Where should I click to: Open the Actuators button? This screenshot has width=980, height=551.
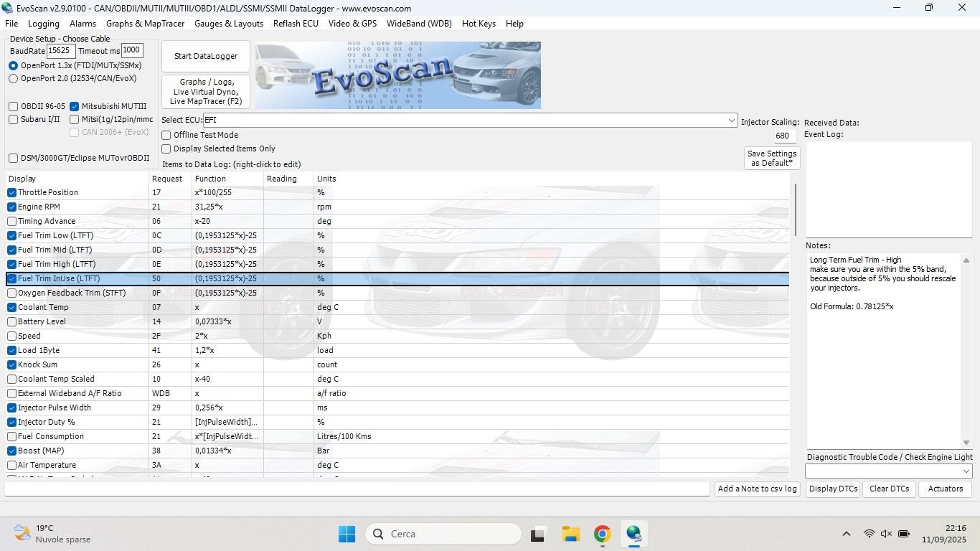[x=946, y=489]
